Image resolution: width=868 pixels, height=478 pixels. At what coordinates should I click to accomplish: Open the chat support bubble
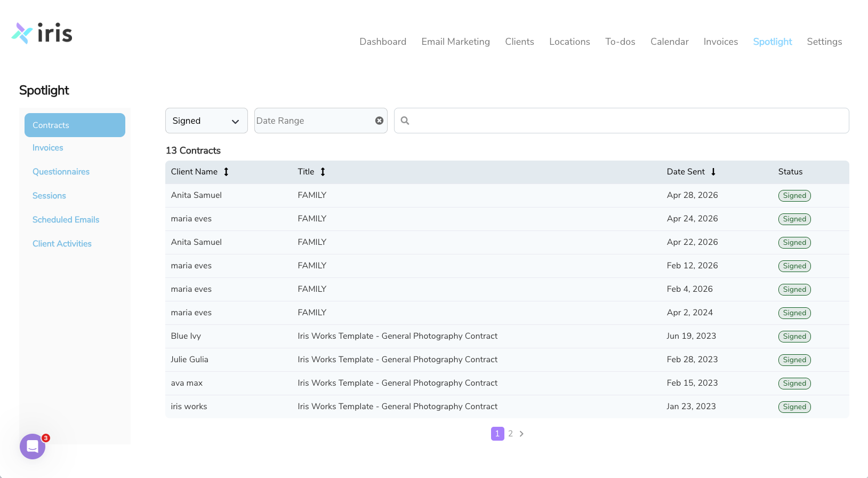tap(33, 447)
